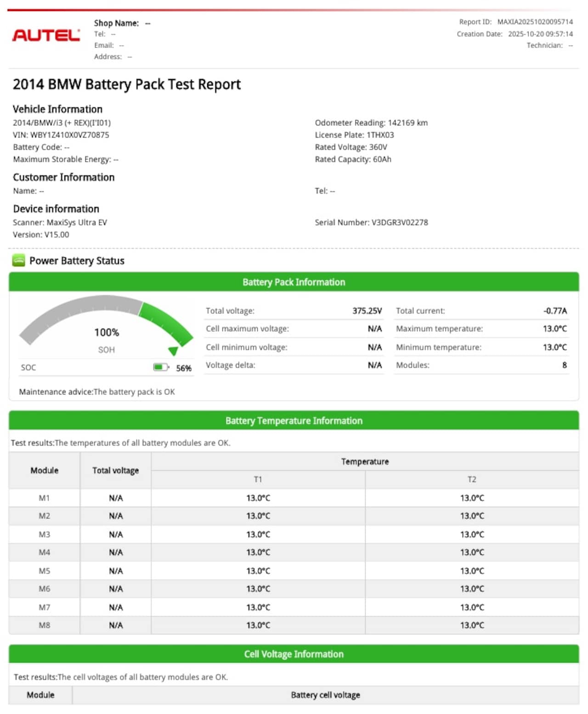588x714 pixels.
Task: Click the T2 temperature column header
Action: 472,479
